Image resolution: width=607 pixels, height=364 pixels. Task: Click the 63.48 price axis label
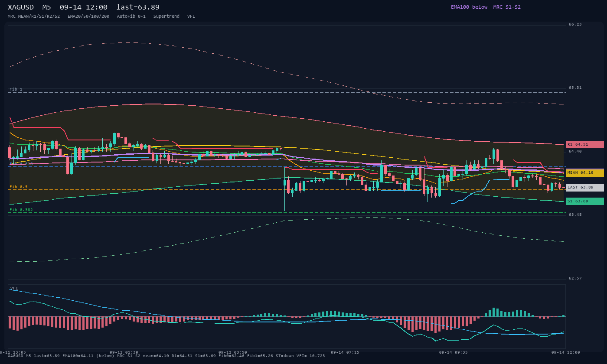point(575,214)
